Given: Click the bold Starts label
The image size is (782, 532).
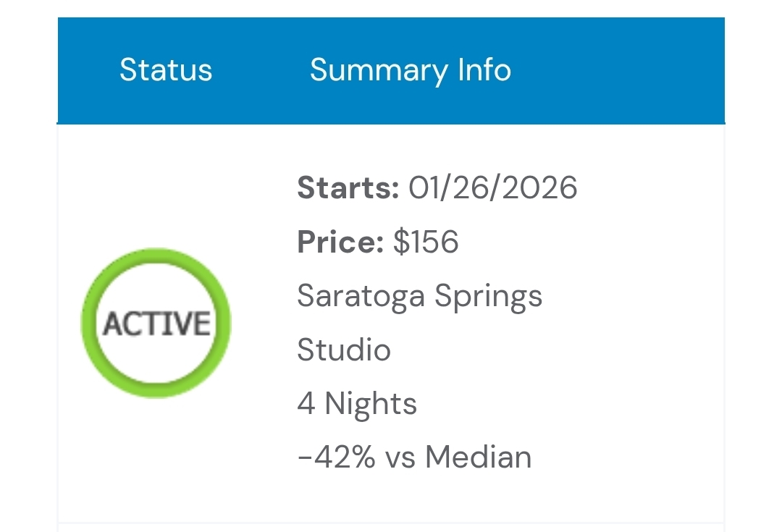Looking at the screenshot, I should [348, 188].
